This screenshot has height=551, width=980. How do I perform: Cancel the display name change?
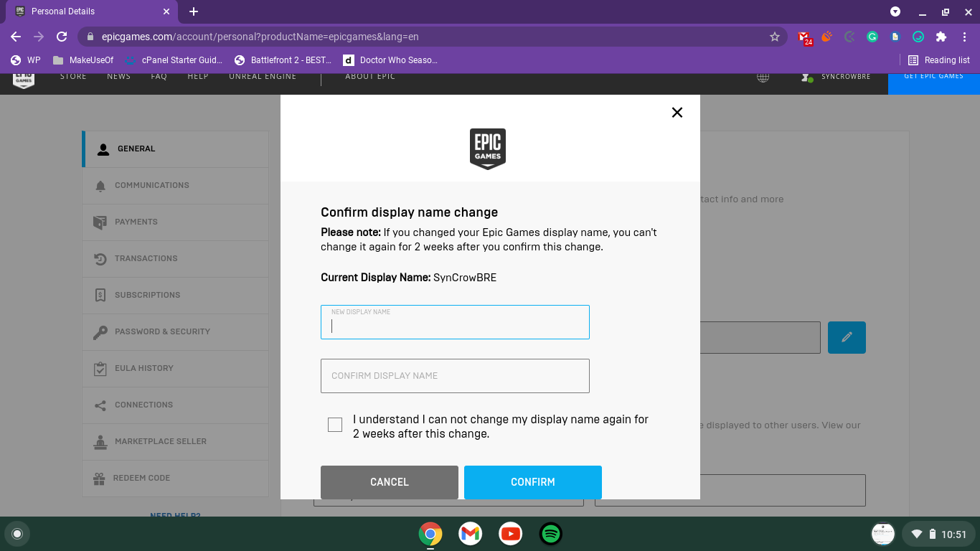[389, 482]
